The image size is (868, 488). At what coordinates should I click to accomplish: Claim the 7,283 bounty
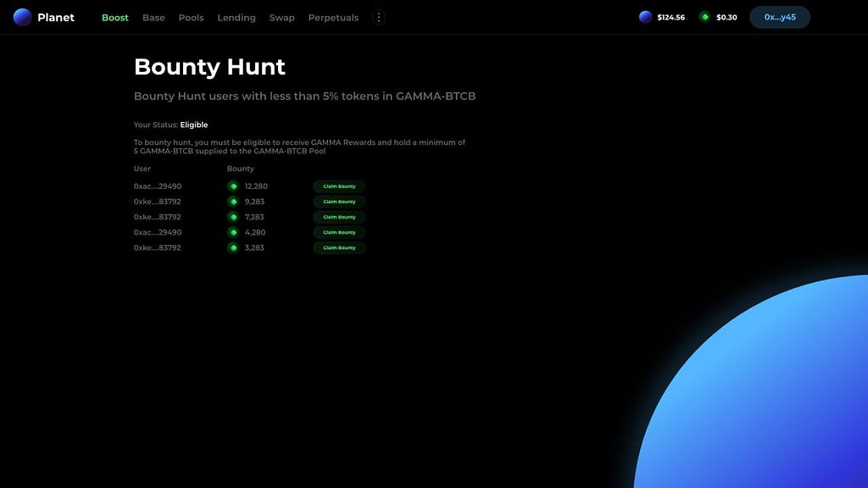[x=339, y=218]
